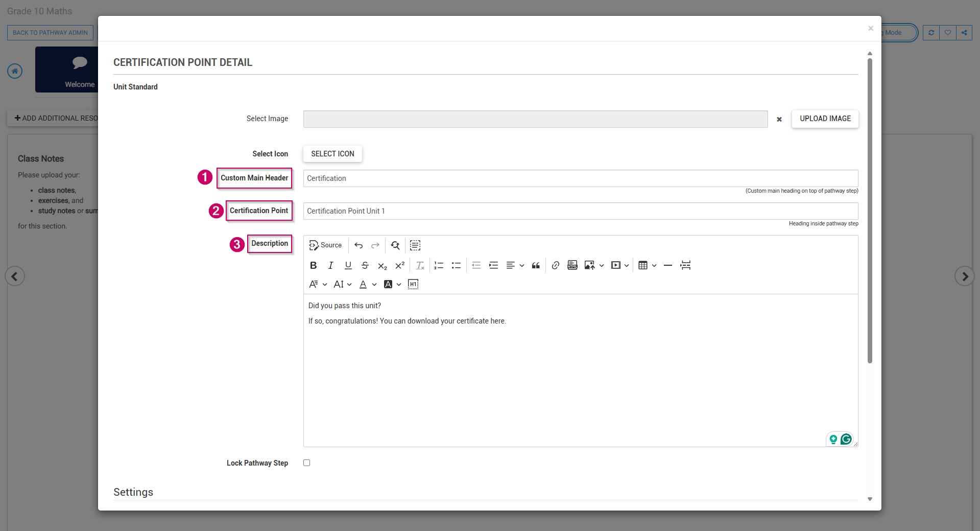Screen dimensions: 980x531
Task: Tick the Lock Pathway Step checkbox
Action: tap(306, 463)
